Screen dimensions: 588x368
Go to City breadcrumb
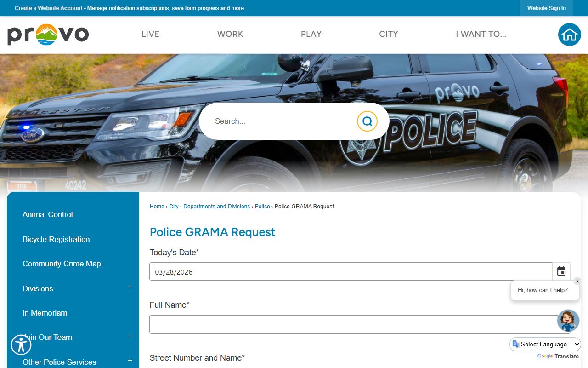point(174,207)
